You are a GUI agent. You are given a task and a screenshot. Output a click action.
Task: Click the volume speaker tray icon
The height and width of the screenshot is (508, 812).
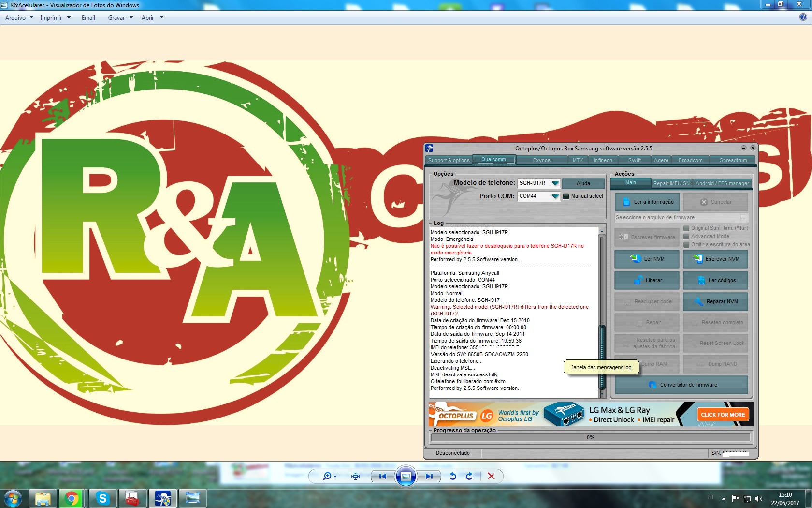758,498
